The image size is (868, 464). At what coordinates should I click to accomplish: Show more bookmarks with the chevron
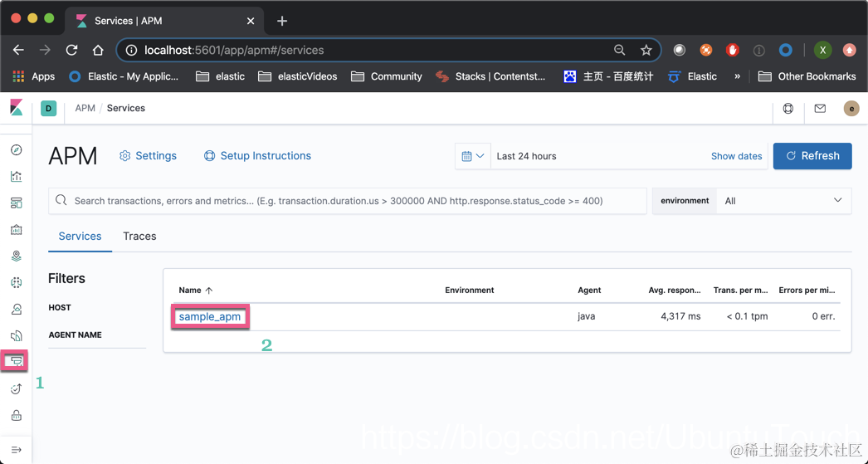738,76
